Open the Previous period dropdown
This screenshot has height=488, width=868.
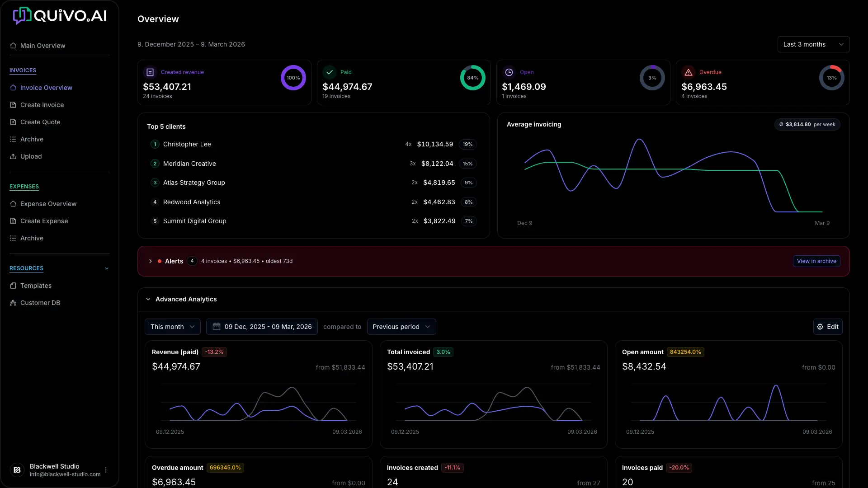(x=401, y=327)
